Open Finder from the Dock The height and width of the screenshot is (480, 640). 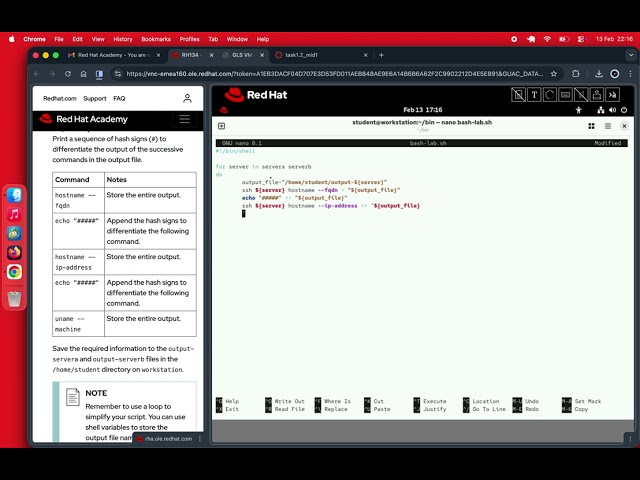[x=14, y=195]
